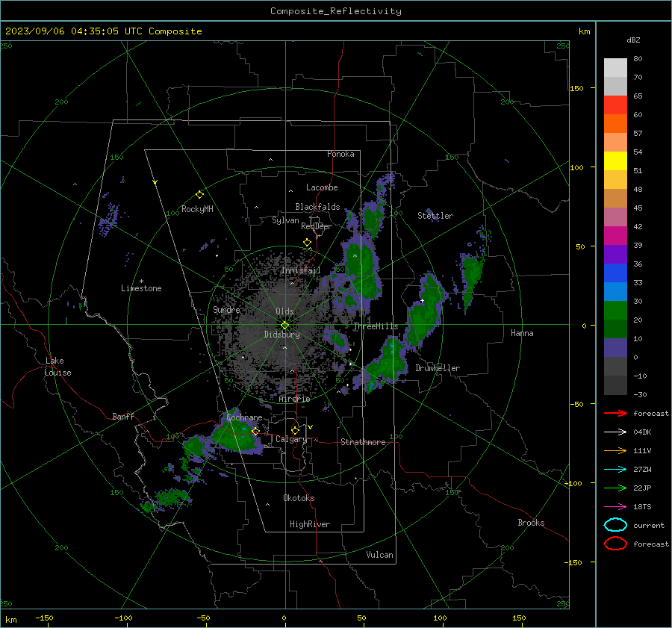Screen dimensions: 672x628
Task: Click the Sylvan label on the map
Action: (285, 220)
